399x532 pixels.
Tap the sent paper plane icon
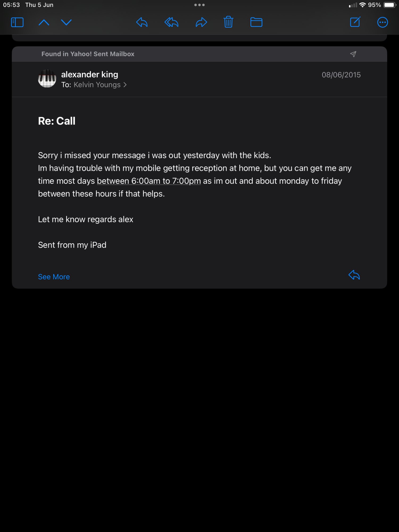pyautogui.click(x=353, y=54)
